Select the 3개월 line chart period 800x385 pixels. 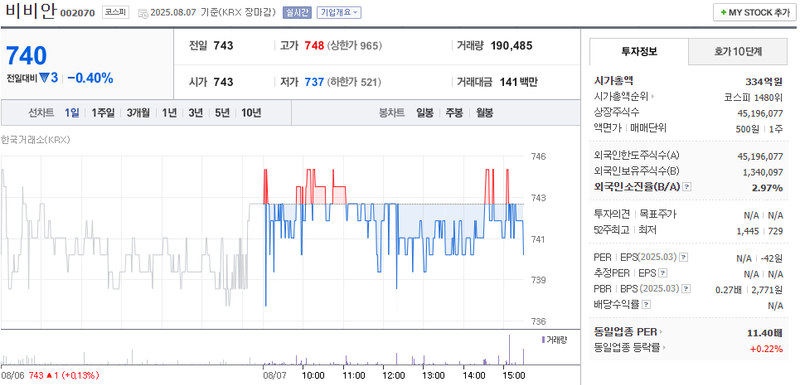pos(138,113)
